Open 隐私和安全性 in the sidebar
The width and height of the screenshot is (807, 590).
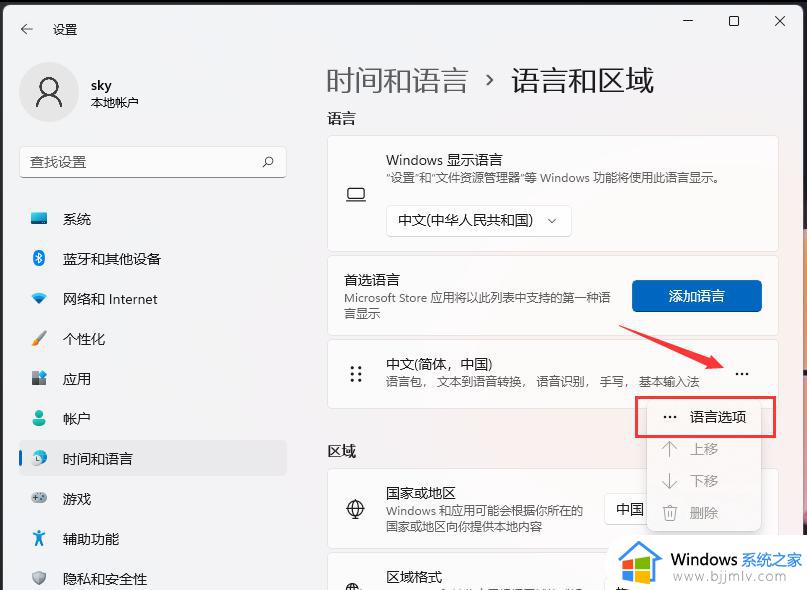(153, 578)
